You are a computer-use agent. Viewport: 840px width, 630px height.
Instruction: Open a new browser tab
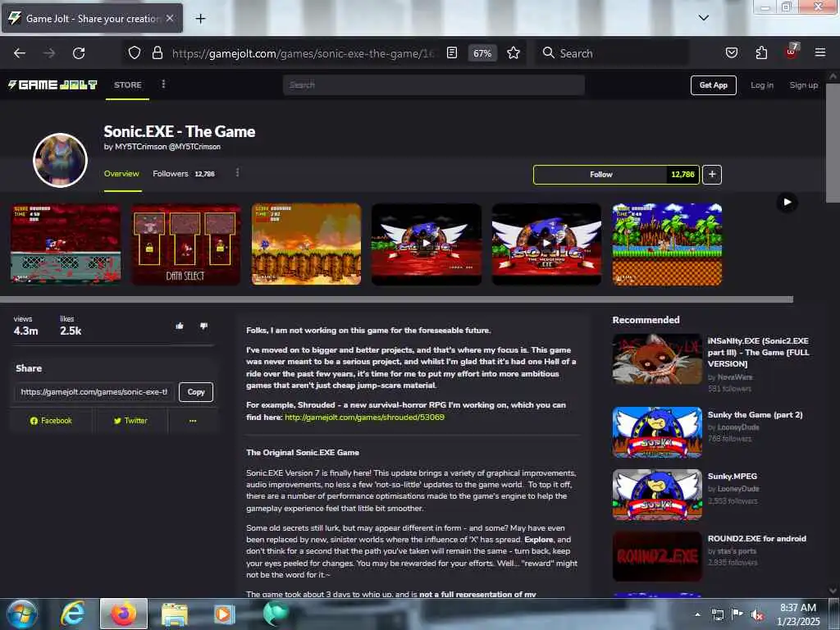[x=200, y=19]
